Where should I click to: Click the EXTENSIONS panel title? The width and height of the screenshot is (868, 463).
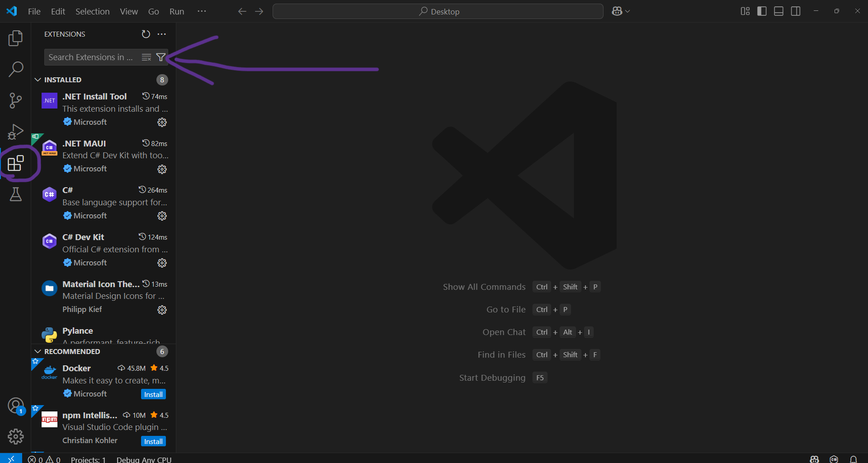pyautogui.click(x=65, y=34)
